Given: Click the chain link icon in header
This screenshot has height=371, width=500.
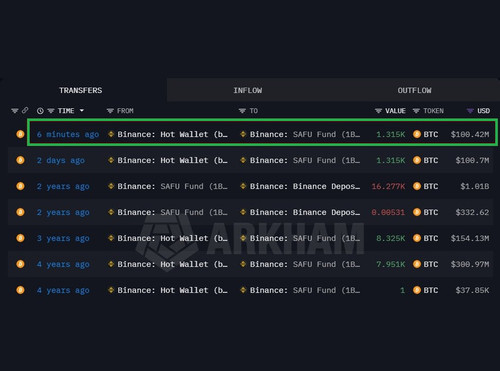Looking at the screenshot, I should [x=25, y=110].
